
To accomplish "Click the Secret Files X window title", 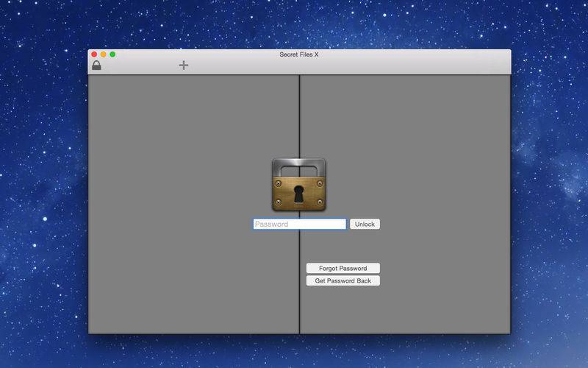I will [299, 54].
